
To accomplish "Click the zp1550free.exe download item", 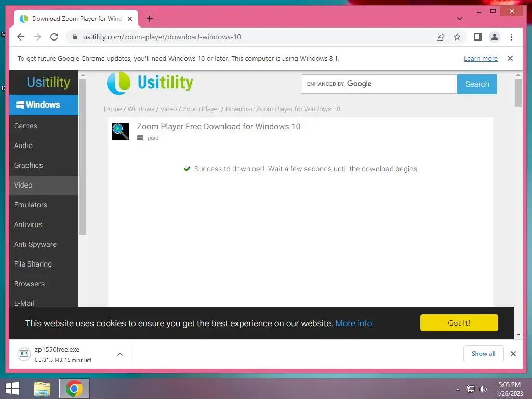I will pos(63,354).
